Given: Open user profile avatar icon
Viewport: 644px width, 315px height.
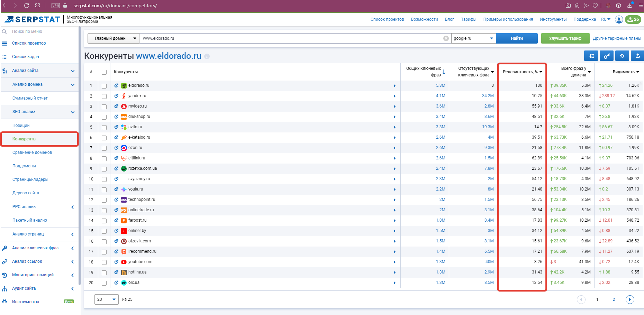Looking at the screenshot, I should point(619,19).
